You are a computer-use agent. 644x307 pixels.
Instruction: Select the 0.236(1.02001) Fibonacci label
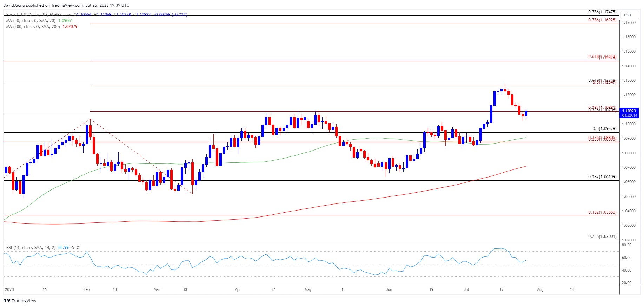click(602, 236)
